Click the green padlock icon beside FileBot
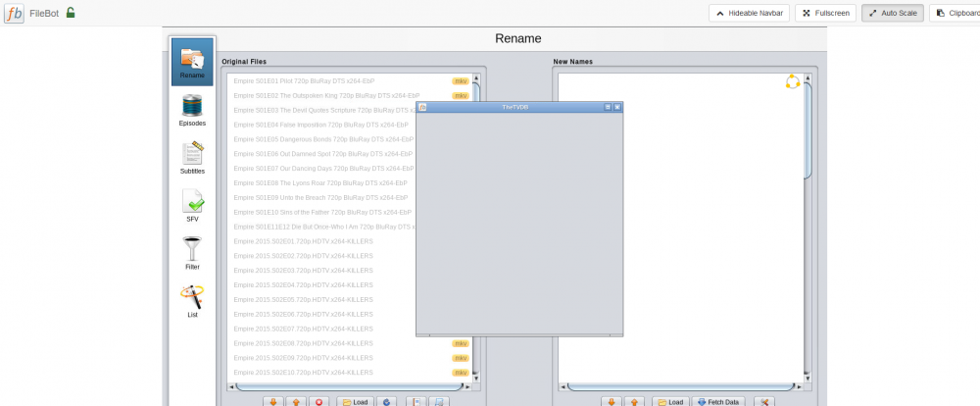This screenshot has width=980, height=406. (x=71, y=13)
